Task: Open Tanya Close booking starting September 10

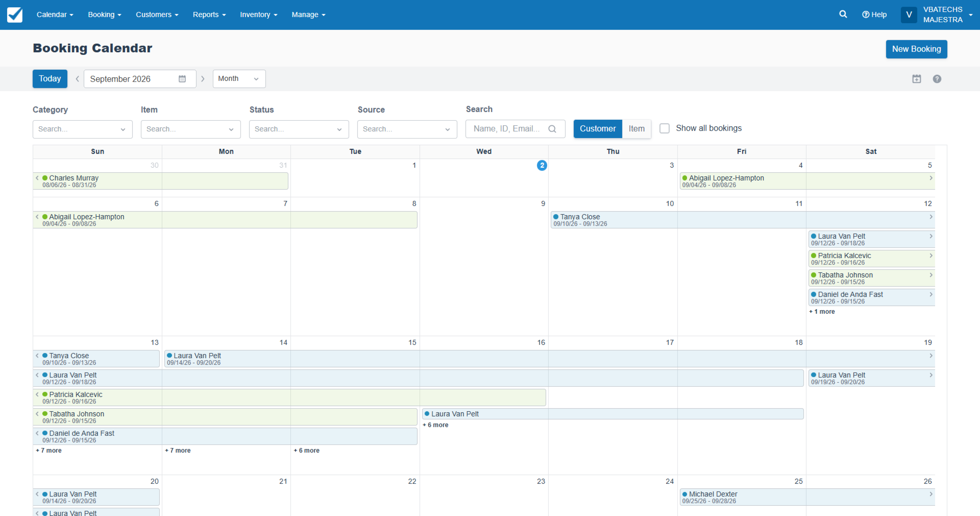Action: (743, 220)
